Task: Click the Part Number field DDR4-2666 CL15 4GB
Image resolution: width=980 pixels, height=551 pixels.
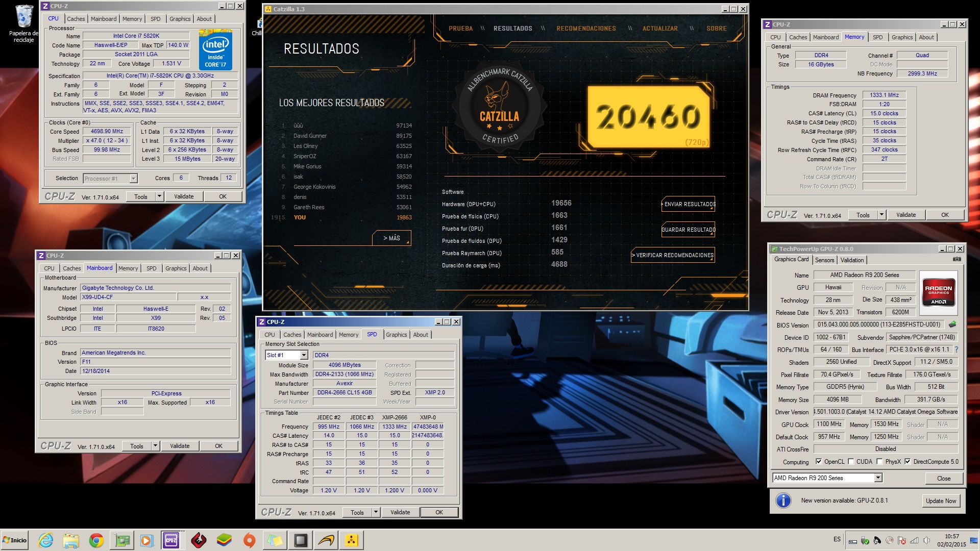Action: [x=345, y=393]
